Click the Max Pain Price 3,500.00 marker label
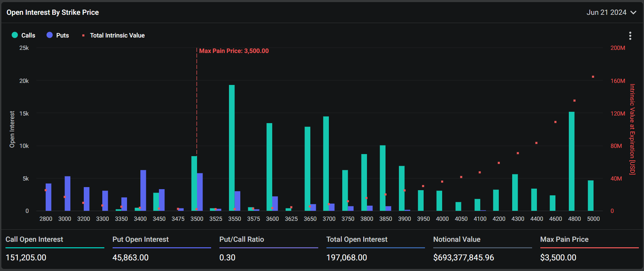644x271 pixels. pos(234,51)
